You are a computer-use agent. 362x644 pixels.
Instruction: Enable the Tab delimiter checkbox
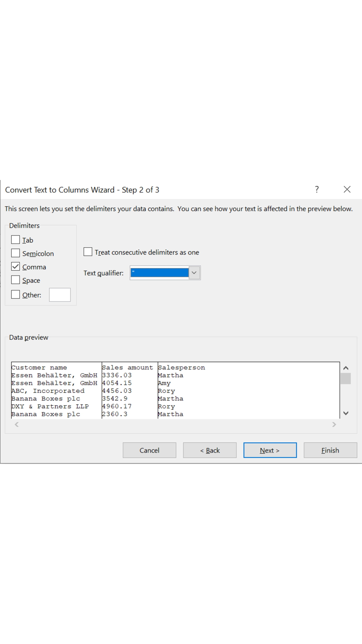(15, 240)
